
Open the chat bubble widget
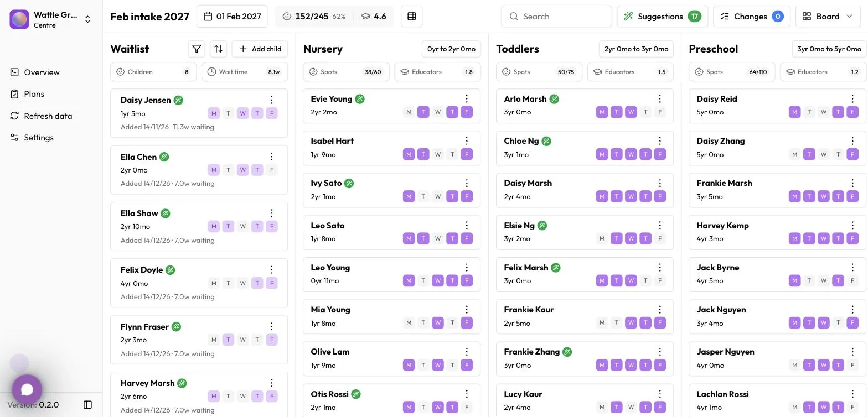tap(27, 389)
